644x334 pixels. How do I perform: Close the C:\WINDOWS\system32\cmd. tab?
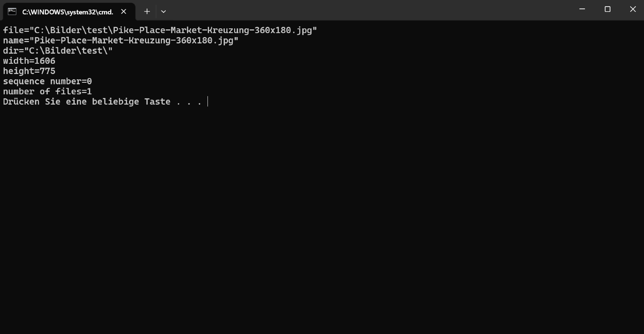coord(124,12)
